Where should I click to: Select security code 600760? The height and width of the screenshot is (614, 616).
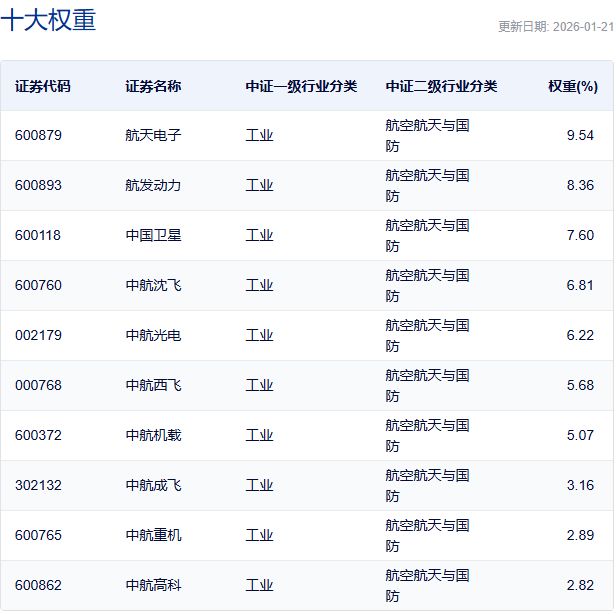click(x=38, y=285)
